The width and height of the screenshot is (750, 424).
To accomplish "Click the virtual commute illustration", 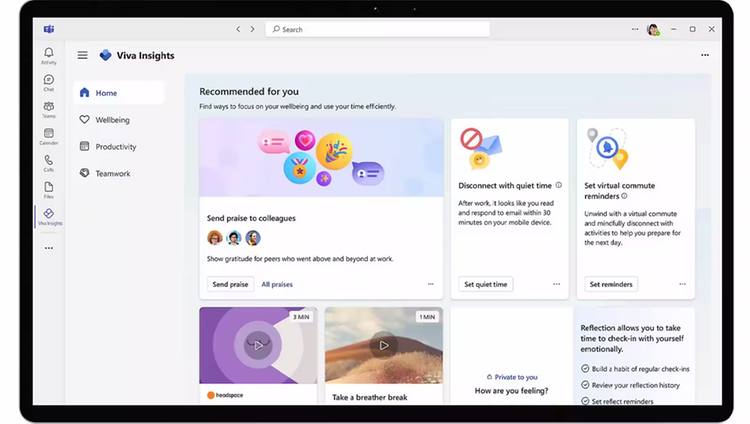I will click(x=607, y=148).
